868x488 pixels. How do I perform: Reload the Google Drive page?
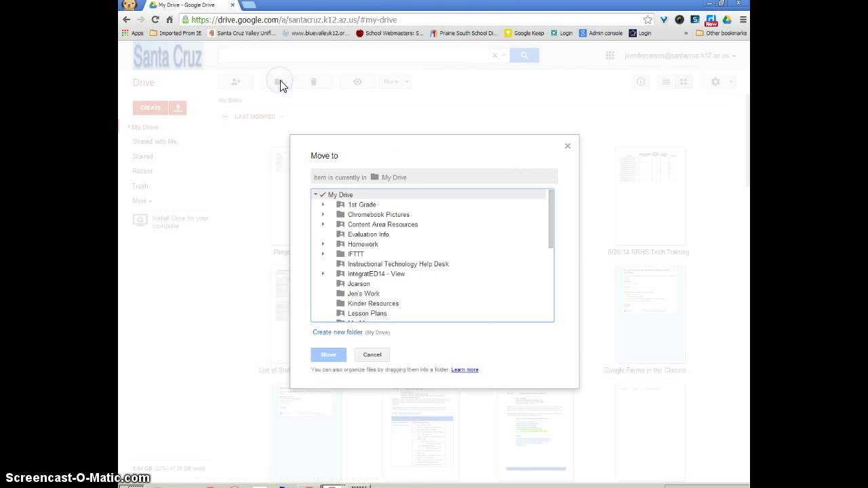pyautogui.click(x=155, y=20)
